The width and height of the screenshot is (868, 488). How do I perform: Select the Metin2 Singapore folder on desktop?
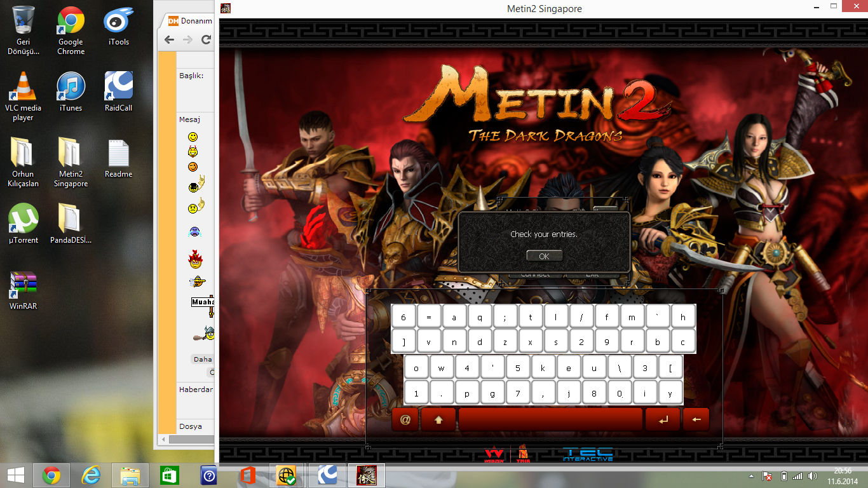[71, 163]
